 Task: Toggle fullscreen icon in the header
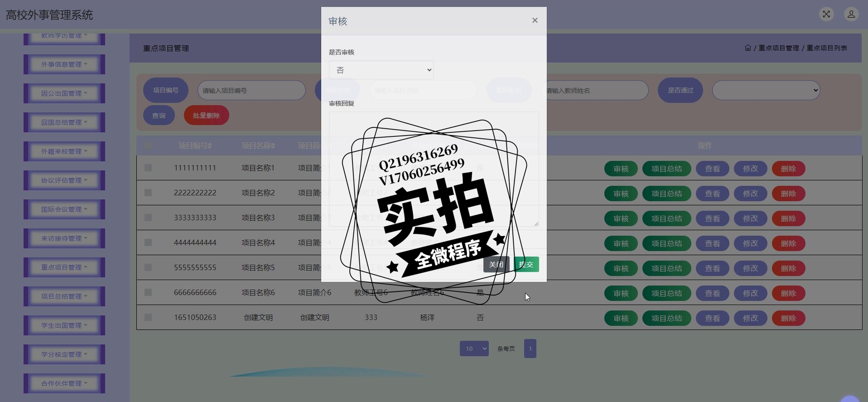coord(826,14)
